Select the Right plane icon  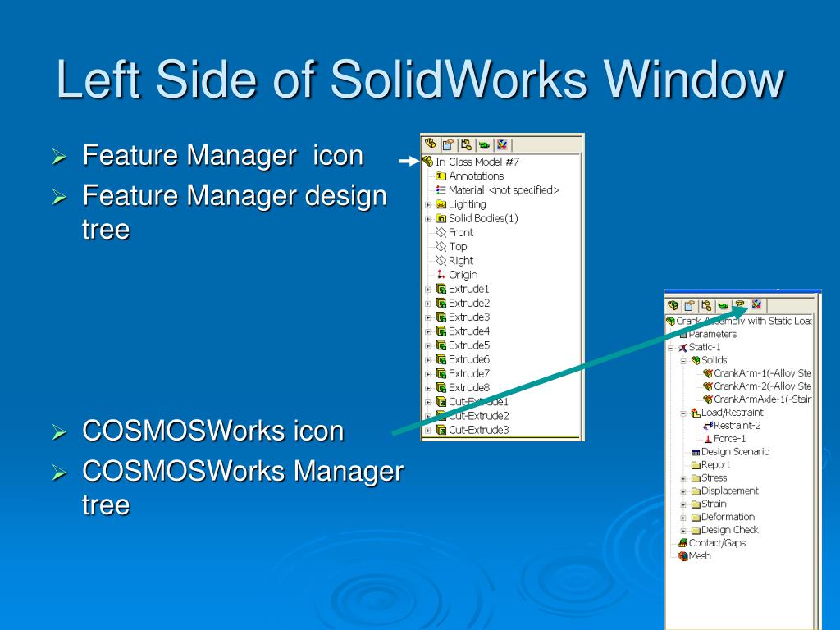441,260
